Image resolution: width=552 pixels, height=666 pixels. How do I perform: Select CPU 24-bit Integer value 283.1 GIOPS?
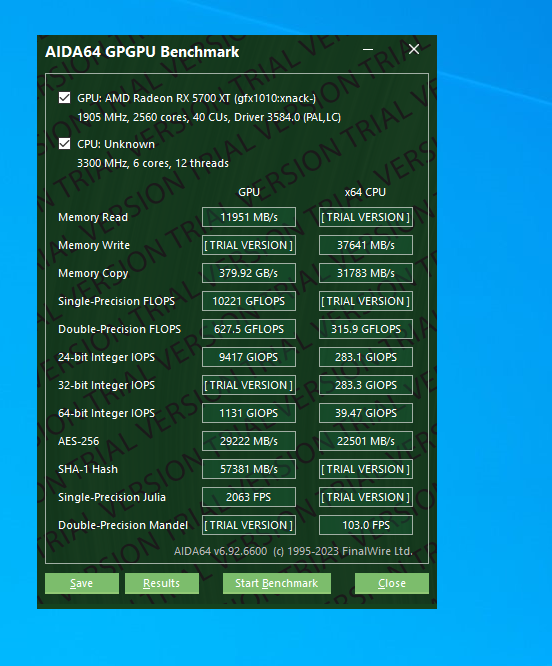(x=366, y=357)
